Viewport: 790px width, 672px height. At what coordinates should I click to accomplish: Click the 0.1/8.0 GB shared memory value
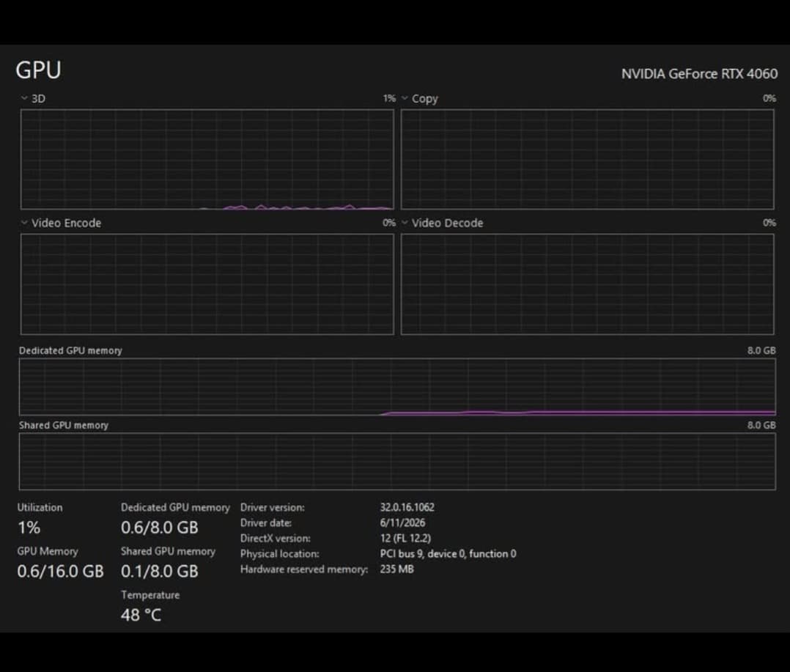(160, 572)
